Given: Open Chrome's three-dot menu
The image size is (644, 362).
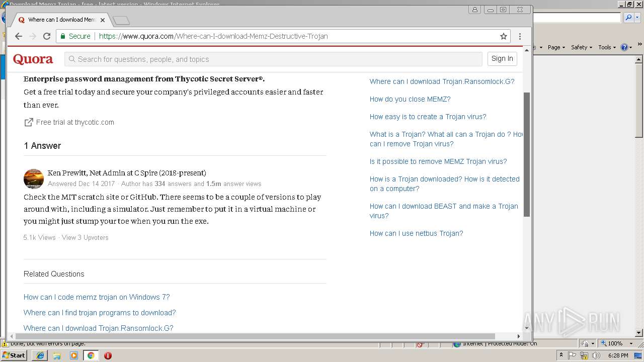Looking at the screenshot, I should tap(520, 36).
